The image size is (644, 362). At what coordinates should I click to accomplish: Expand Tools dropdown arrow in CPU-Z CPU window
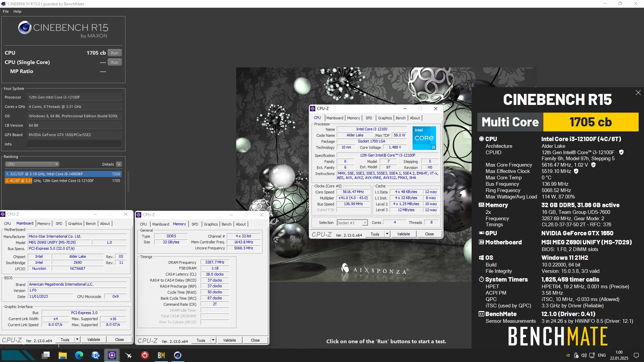click(x=387, y=234)
